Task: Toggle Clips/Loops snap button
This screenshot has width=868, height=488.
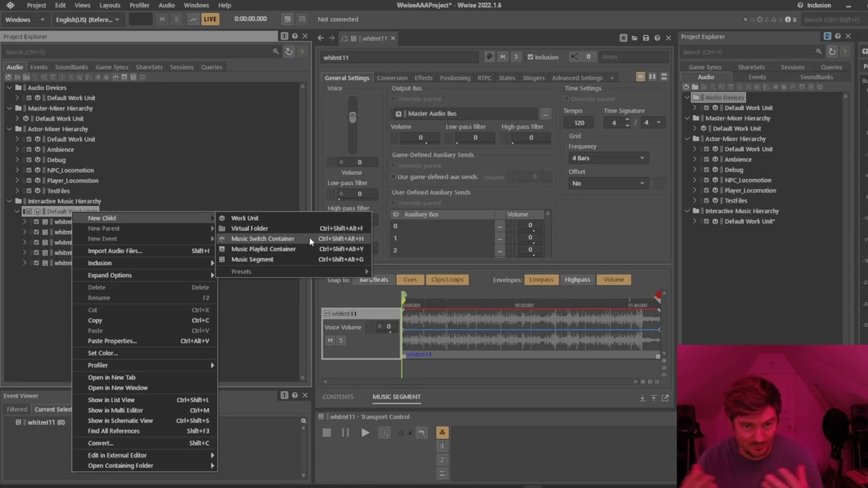Action: click(x=447, y=279)
